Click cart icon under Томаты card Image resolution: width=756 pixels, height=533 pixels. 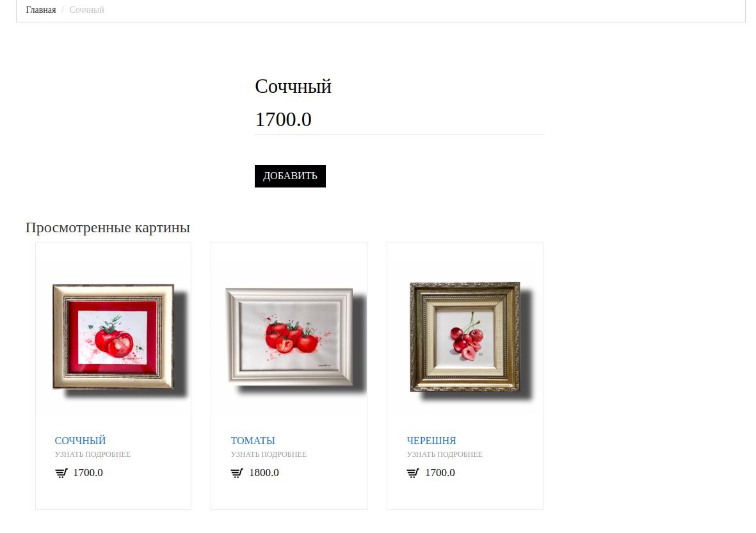pos(237,473)
